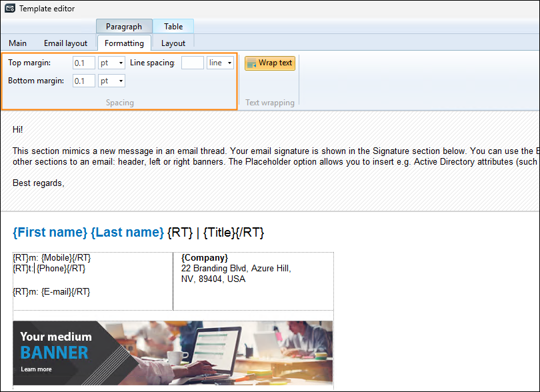This screenshot has width=540, height=392.
Task: Select the {First name} placeholder in the signature
Action: 47,232
